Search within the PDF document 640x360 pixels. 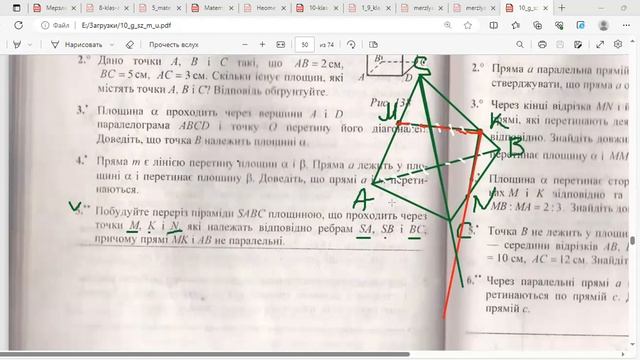tap(520, 44)
